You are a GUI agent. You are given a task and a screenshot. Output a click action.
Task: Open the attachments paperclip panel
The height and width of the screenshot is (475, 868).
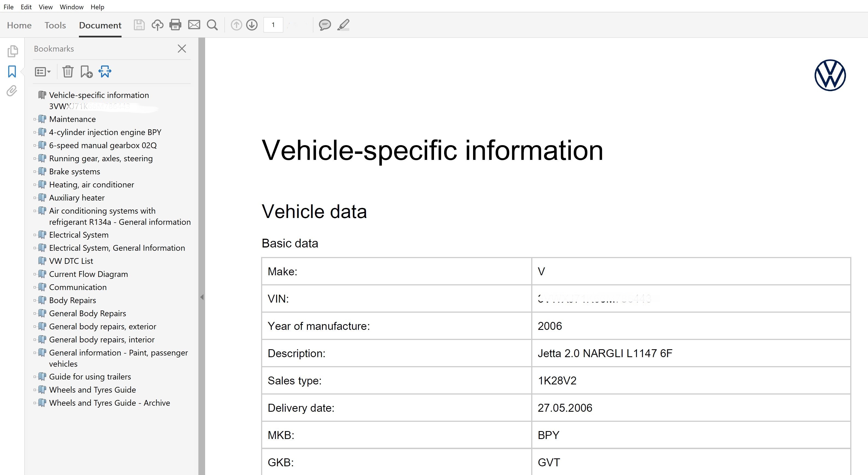(12, 91)
